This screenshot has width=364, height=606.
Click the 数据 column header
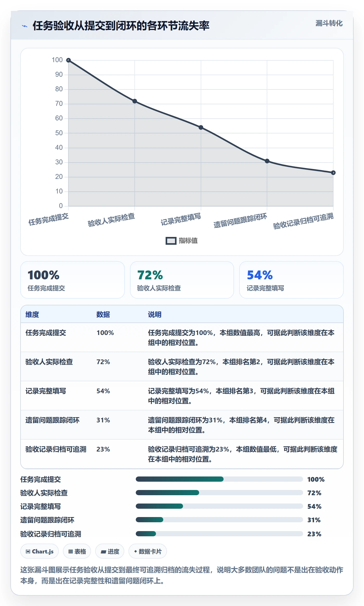click(103, 314)
